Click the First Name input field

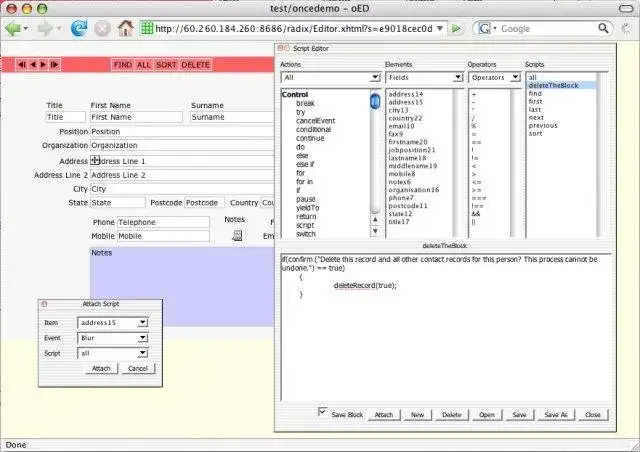click(136, 117)
